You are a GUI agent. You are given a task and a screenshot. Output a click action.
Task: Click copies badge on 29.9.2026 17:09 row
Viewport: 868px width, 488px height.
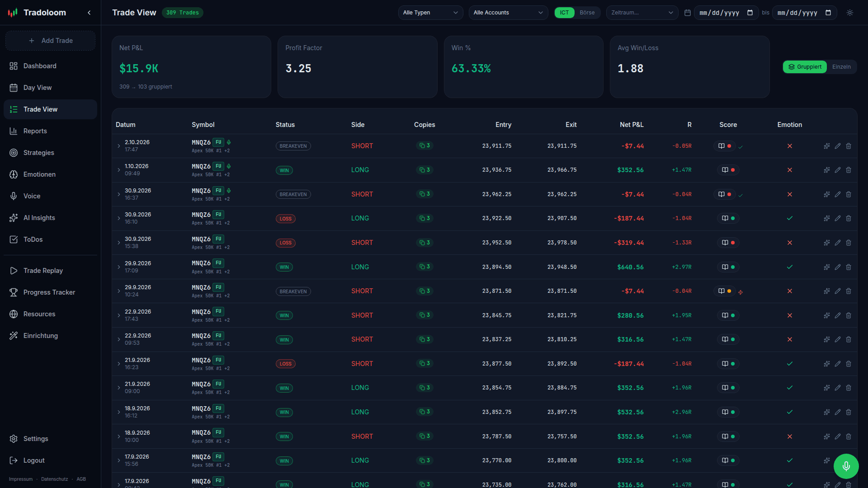[x=425, y=267]
